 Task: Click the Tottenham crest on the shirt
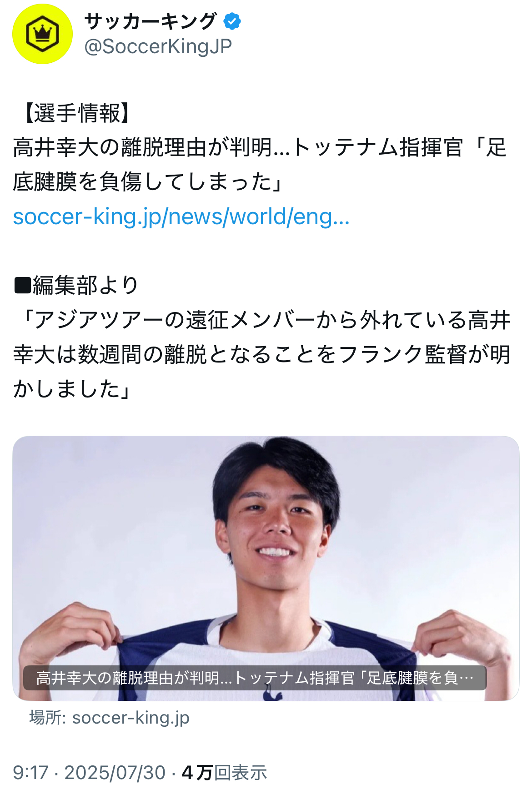(273, 694)
